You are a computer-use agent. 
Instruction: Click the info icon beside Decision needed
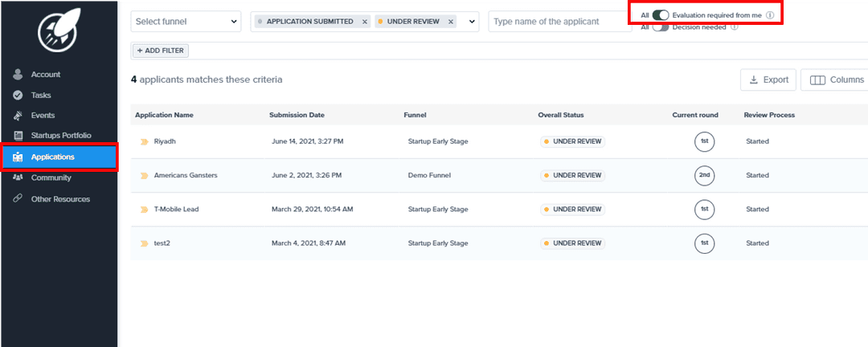point(735,27)
